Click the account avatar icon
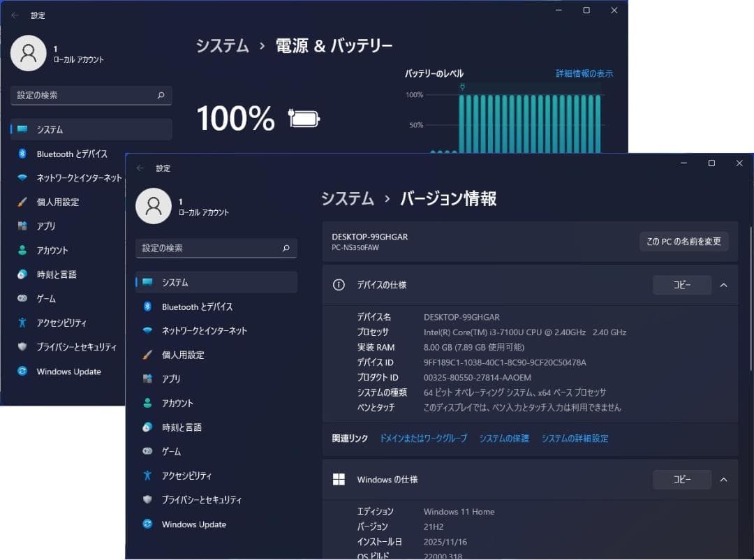The width and height of the screenshot is (754, 560). (x=154, y=206)
